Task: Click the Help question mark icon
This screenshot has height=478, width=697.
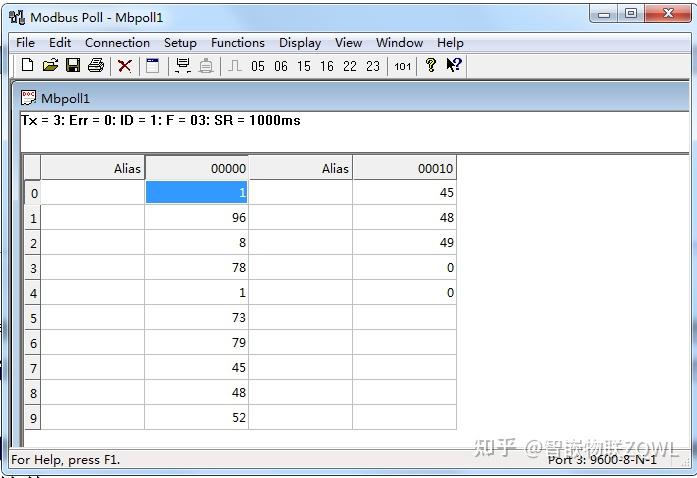Action: [x=430, y=65]
